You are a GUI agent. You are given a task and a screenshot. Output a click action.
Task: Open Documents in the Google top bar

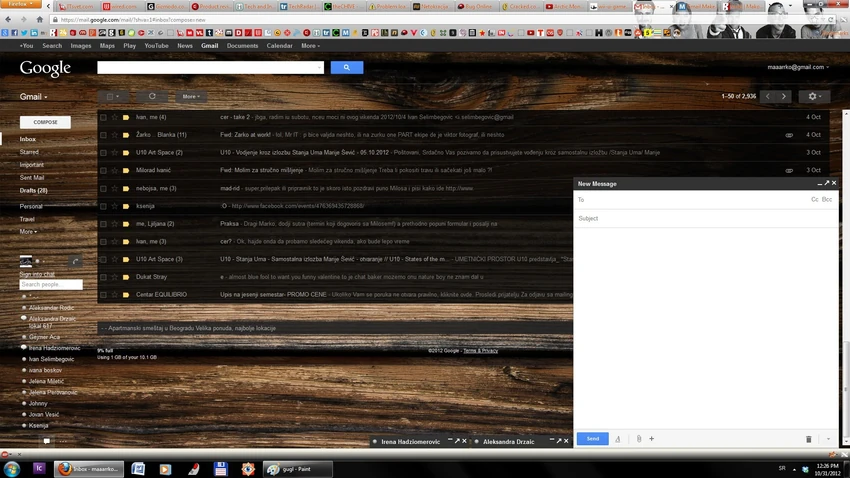pyautogui.click(x=242, y=46)
